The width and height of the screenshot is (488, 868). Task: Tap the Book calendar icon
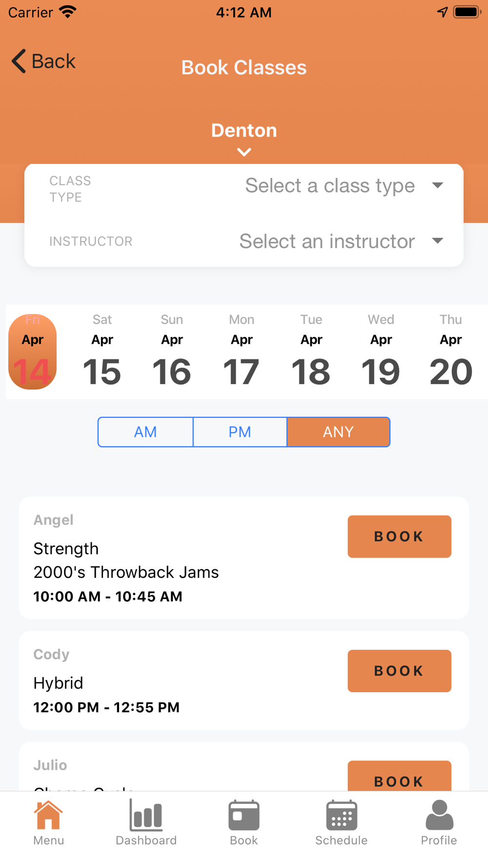[244, 815]
